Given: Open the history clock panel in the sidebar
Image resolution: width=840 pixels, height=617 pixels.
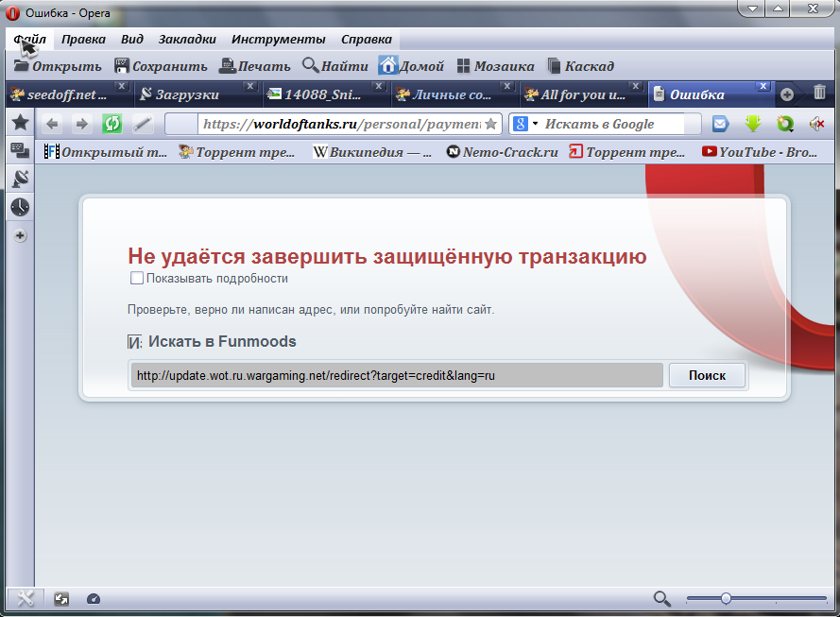Looking at the screenshot, I should tap(21, 207).
